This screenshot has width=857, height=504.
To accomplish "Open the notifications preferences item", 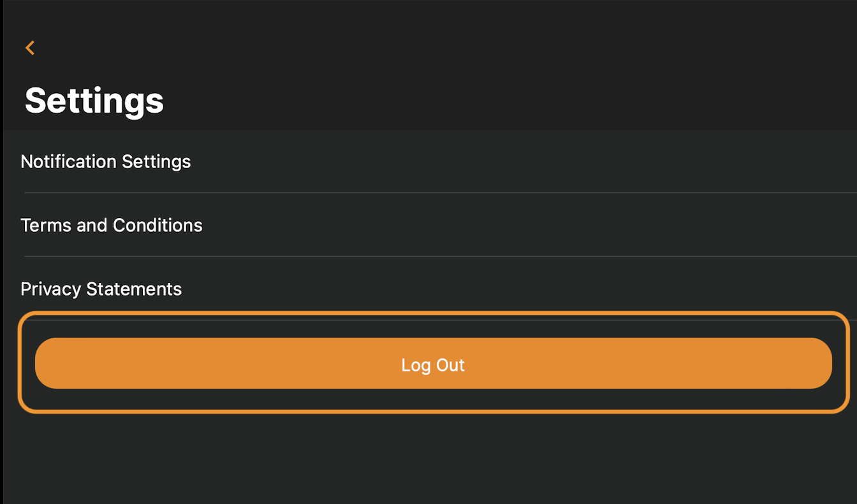I will coord(105,162).
